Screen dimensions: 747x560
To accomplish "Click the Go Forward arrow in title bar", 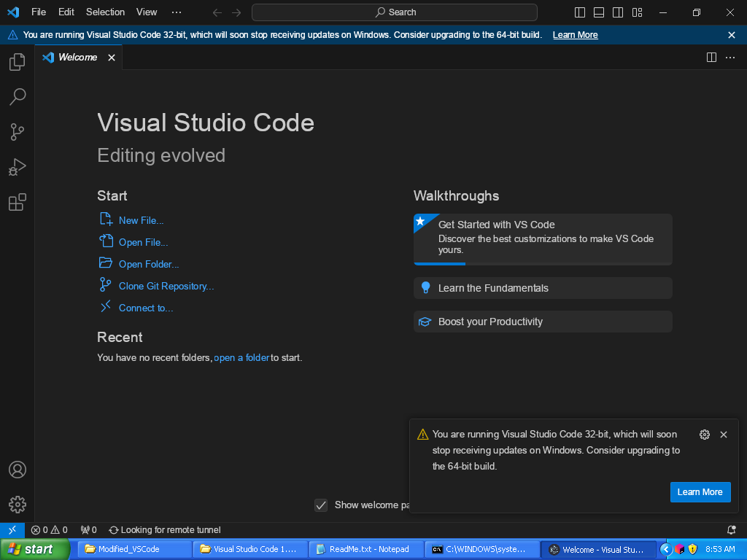I will tap(236, 12).
